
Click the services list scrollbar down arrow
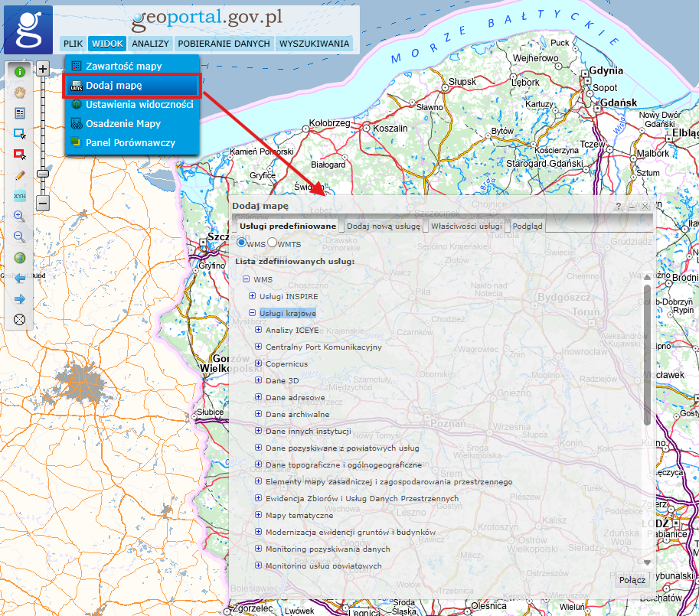[647, 562]
